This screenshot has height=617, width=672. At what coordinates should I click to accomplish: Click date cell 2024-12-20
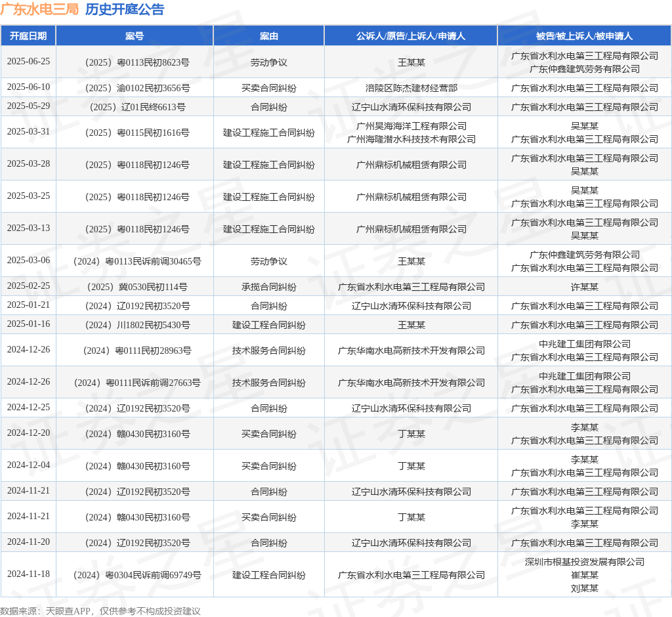tap(28, 433)
